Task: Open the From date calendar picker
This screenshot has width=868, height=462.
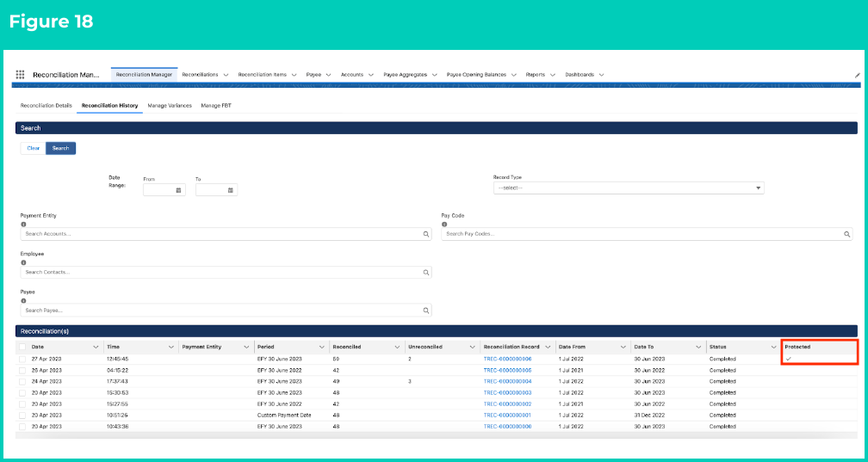Action: tap(178, 190)
